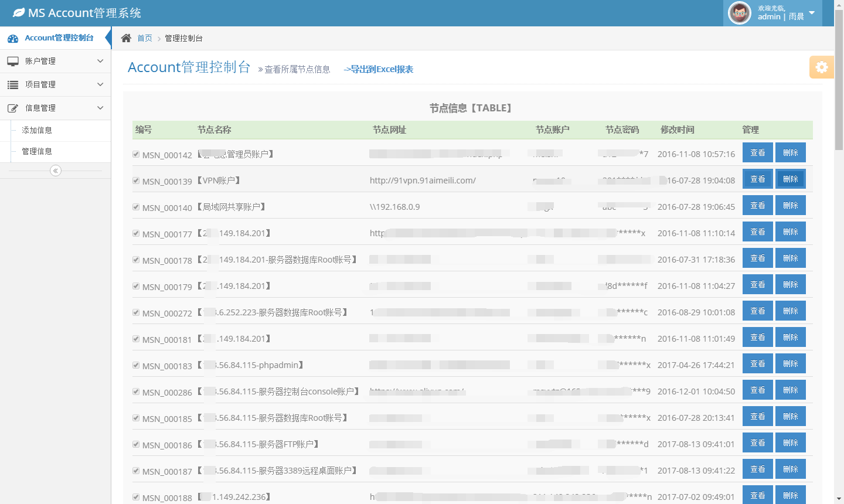The height and width of the screenshot is (504, 844).
Task: Select 管理信息 submenu item
Action: (37, 151)
